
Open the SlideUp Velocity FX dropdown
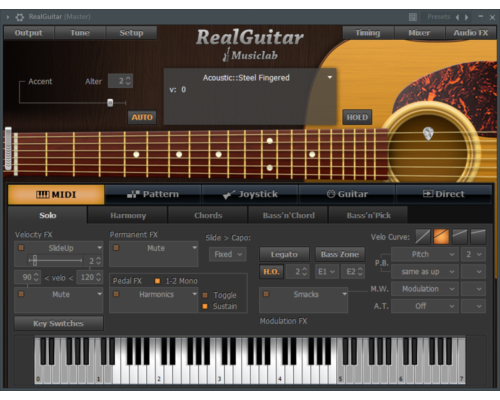[x=99, y=248]
